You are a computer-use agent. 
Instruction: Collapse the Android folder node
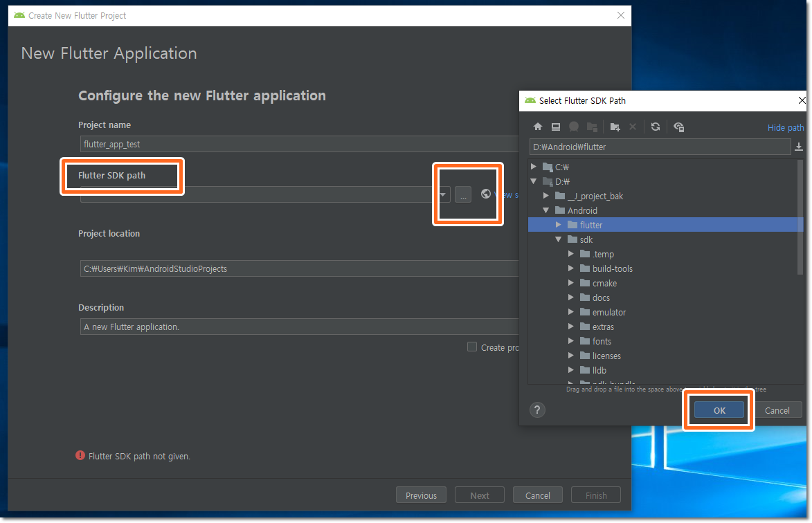pyautogui.click(x=546, y=210)
